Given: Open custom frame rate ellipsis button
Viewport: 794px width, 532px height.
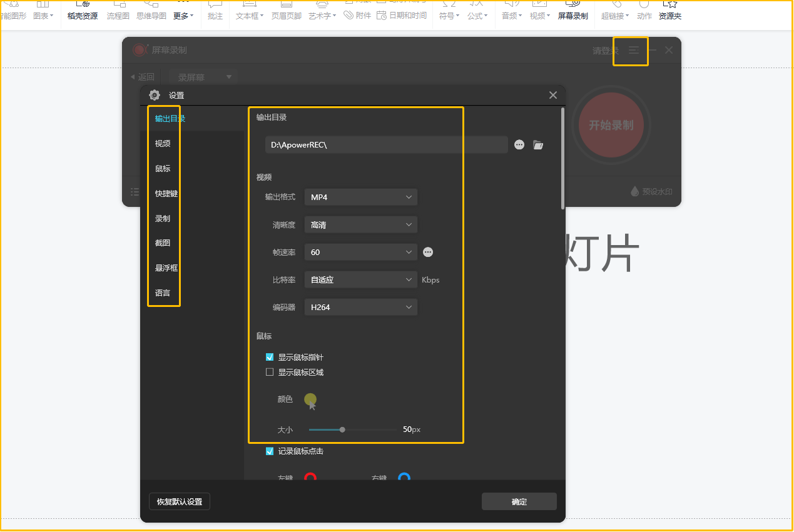Looking at the screenshot, I should (x=428, y=253).
